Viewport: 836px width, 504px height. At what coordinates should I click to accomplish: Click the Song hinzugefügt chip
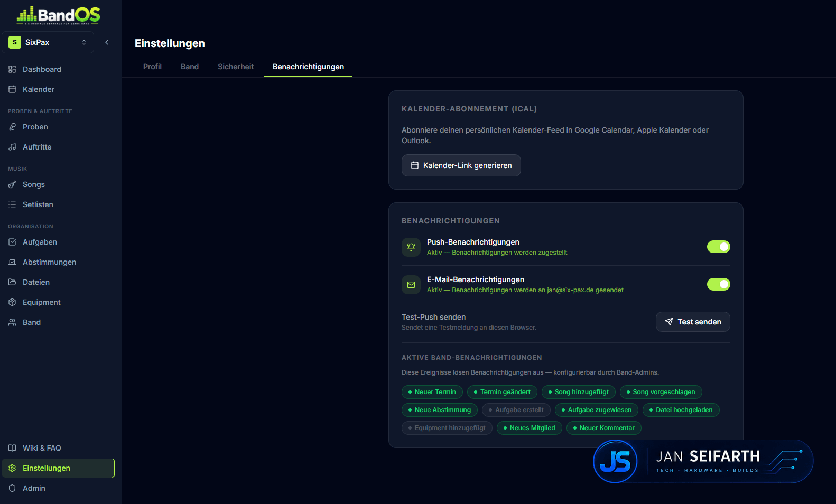coord(579,392)
